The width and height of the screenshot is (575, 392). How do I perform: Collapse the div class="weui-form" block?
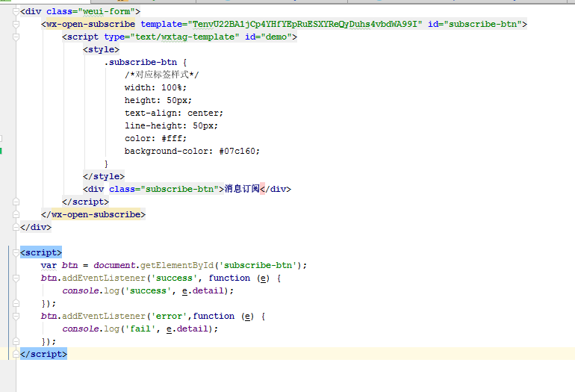pyautogui.click(x=16, y=12)
